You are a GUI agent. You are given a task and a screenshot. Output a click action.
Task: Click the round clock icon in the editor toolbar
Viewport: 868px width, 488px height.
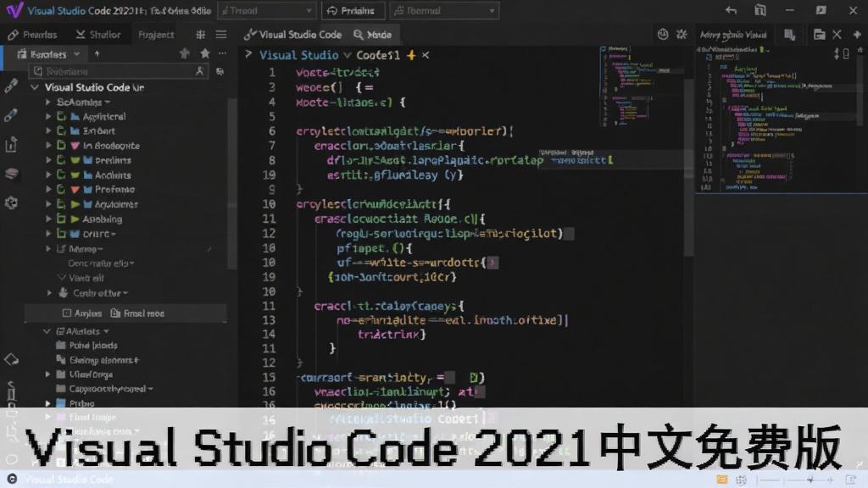[663, 34]
